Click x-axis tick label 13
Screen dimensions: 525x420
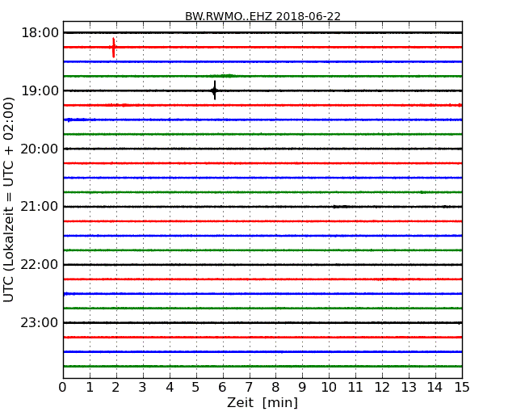(x=409, y=387)
